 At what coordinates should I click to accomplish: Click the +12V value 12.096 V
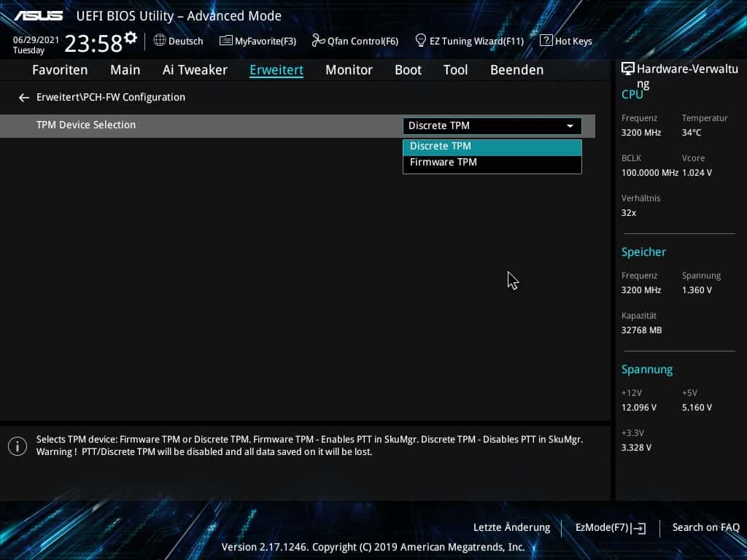point(639,408)
